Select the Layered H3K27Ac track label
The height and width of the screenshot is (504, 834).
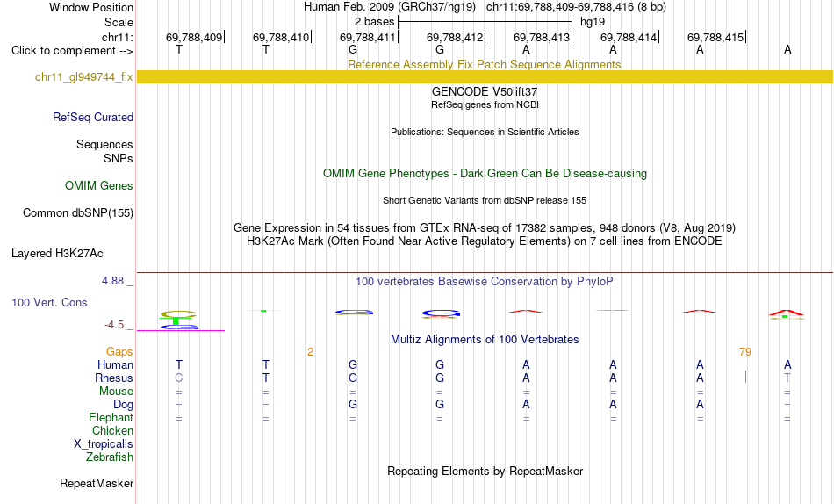click(57, 254)
